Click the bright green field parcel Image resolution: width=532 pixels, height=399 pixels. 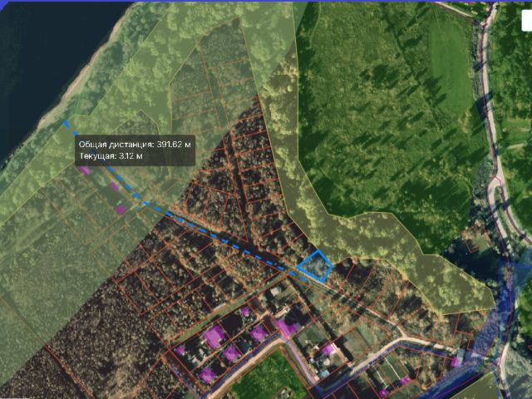450,68
